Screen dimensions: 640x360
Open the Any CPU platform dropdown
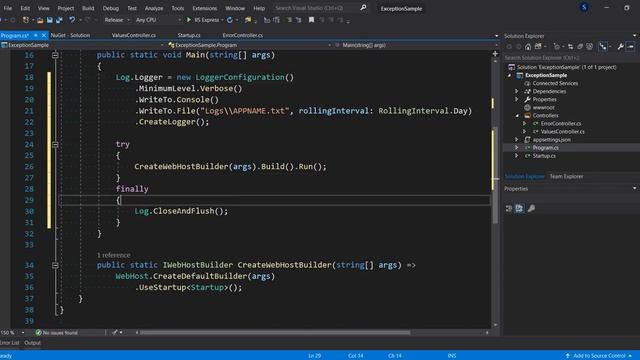click(x=158, y=20)
